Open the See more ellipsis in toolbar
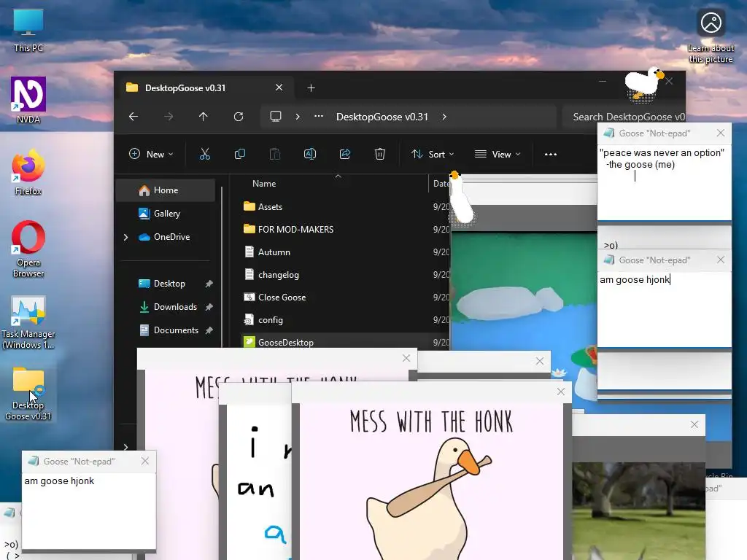Screen dimensions: 747x560 [x=551, y=155]
